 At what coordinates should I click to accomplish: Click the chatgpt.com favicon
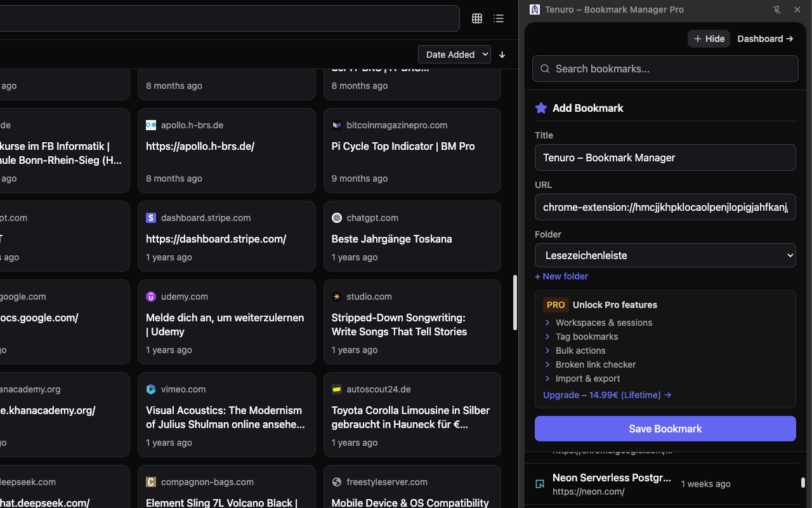click(337, 218)
